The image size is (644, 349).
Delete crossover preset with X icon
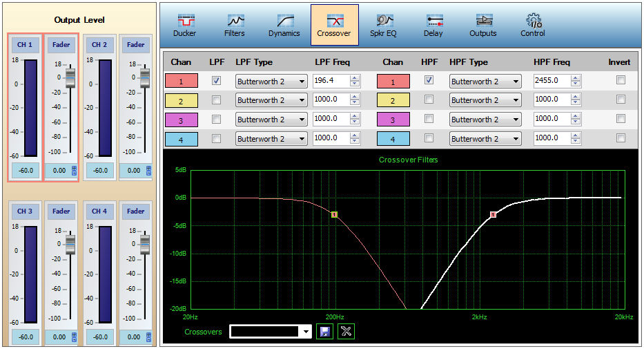[x=346, y=331]
